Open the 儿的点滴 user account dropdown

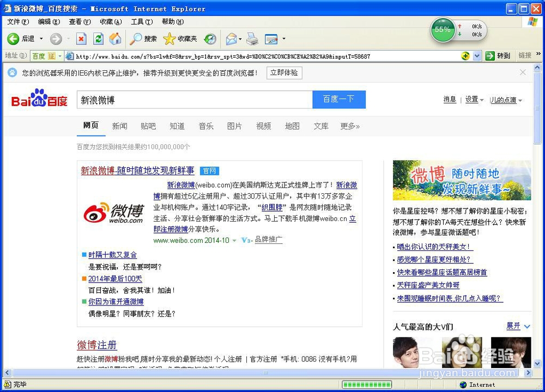pos(506,100)
